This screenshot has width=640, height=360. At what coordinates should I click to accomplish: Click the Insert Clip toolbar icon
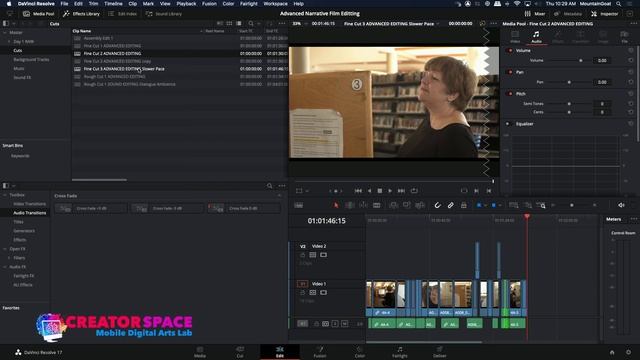[393, 205]
